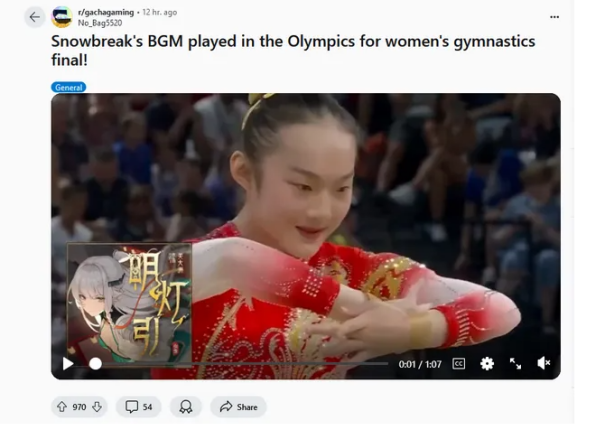The width and height of the screenshot is (605, 430).
Task: Toggle closed captions with the CC button
Action: pyautogui.click(x=458, y=364)
